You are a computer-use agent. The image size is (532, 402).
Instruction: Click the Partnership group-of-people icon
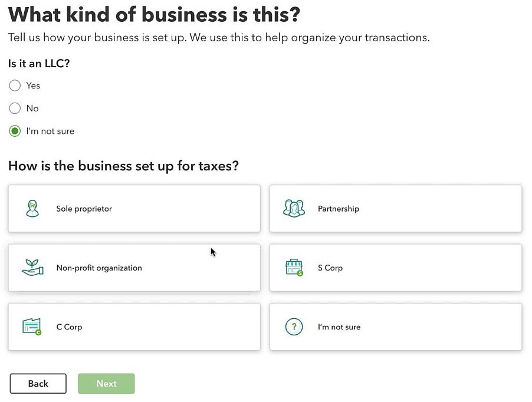point(294,209)
